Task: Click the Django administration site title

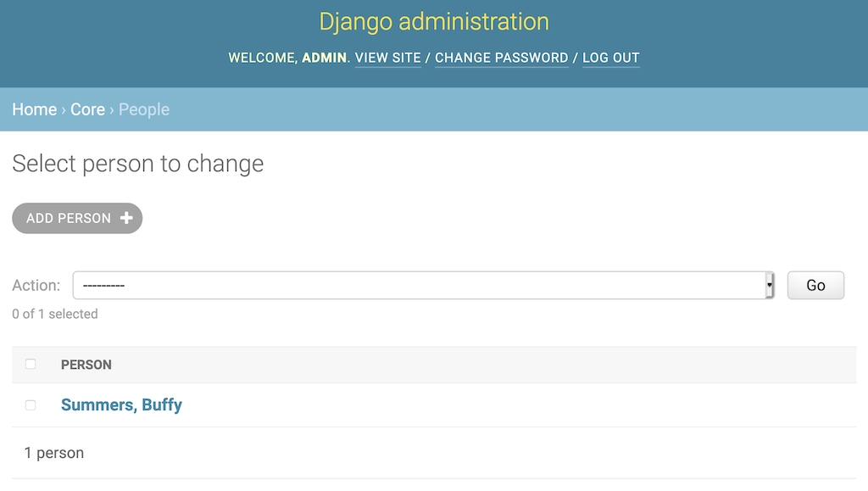Action: click(433, 21)
